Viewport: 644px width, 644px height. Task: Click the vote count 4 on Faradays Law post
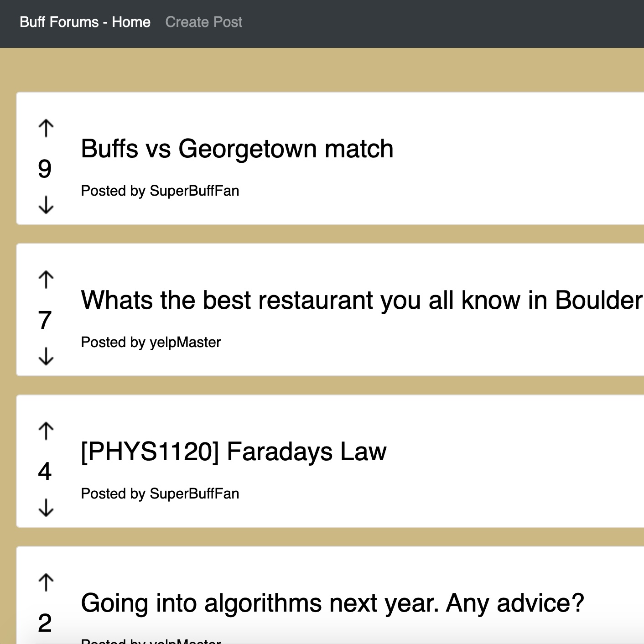point(45,472)
